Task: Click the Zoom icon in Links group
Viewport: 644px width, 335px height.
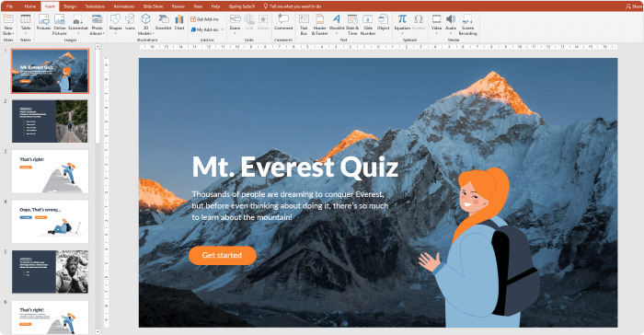Action: pos(235,19)
